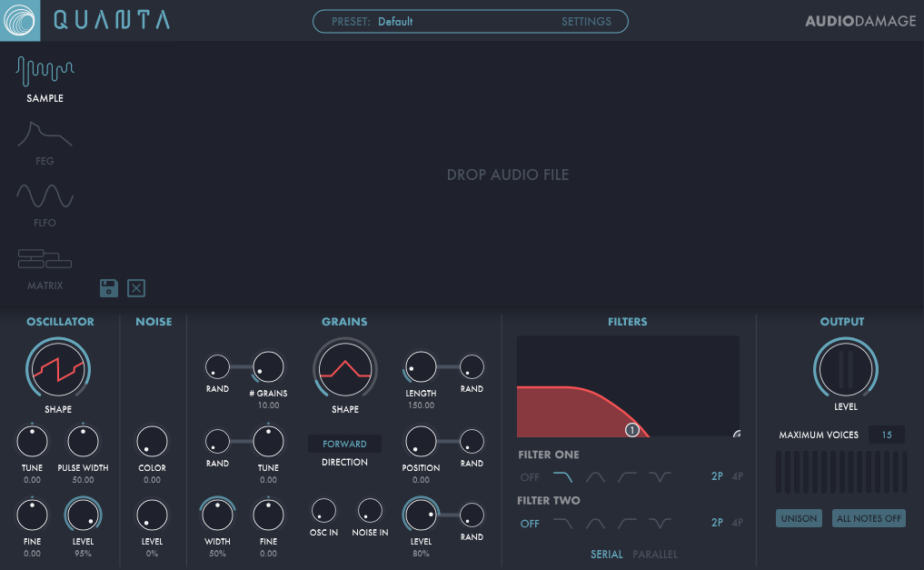The width and height of the screenshot is (924, 570).
Task: Choose Filter Two high-pass shape icon
Action: [x=627, y=523]
